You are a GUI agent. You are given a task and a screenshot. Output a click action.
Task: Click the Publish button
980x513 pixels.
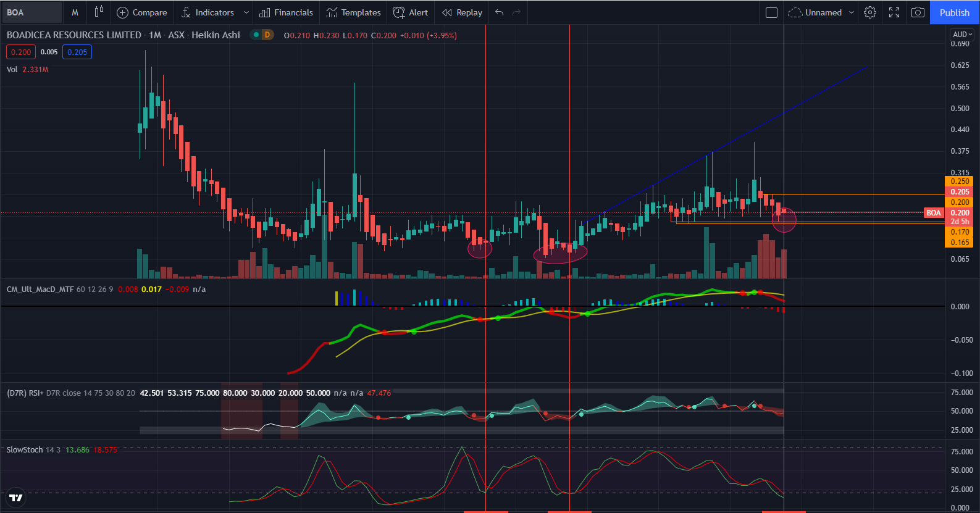pos(955,12)
